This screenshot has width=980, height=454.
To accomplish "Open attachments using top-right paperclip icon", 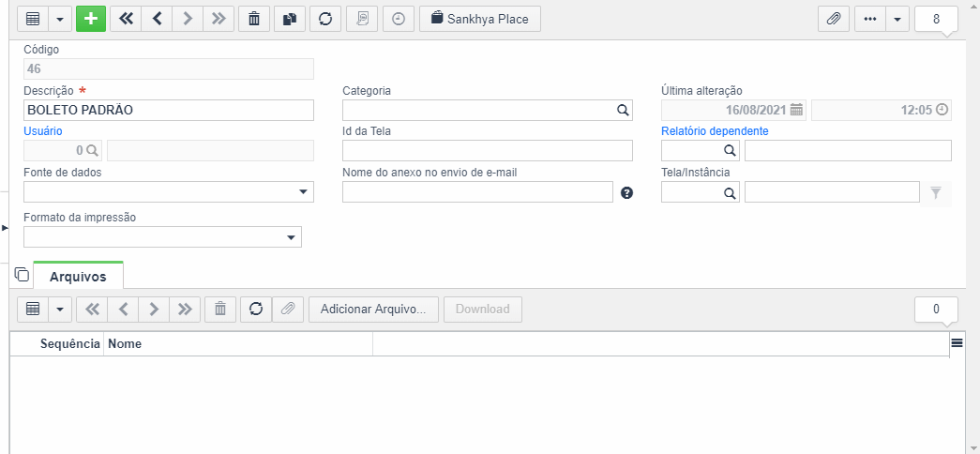I will (x=833, y=19).
